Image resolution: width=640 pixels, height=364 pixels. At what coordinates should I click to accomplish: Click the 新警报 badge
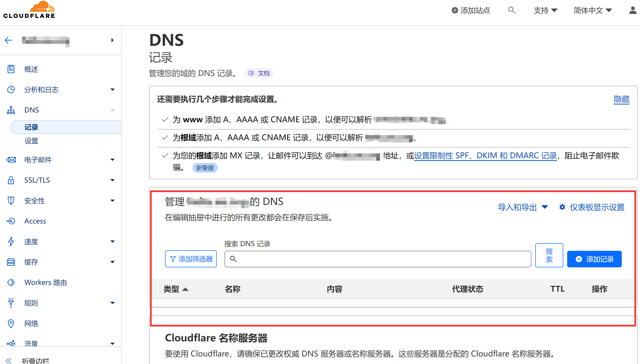205,168
